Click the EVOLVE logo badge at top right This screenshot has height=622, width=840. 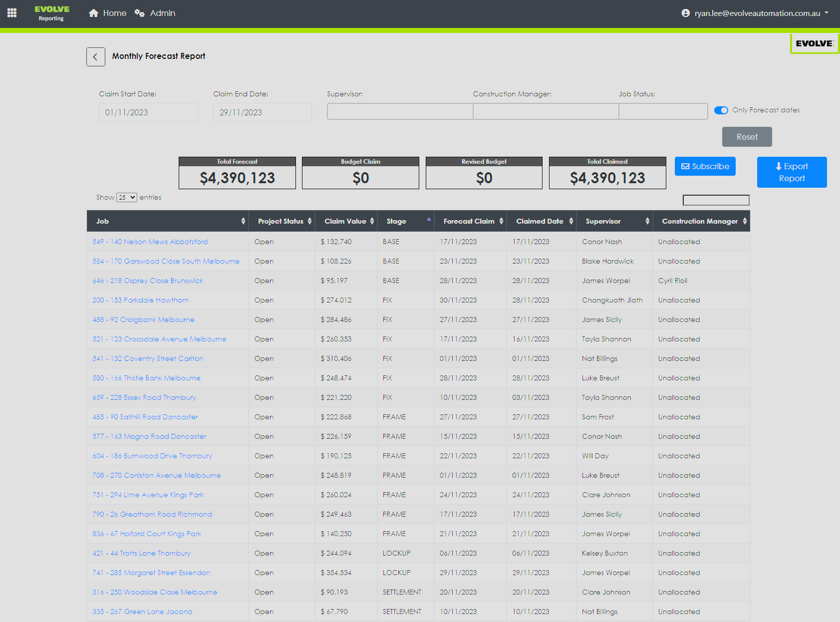point(814,43)
